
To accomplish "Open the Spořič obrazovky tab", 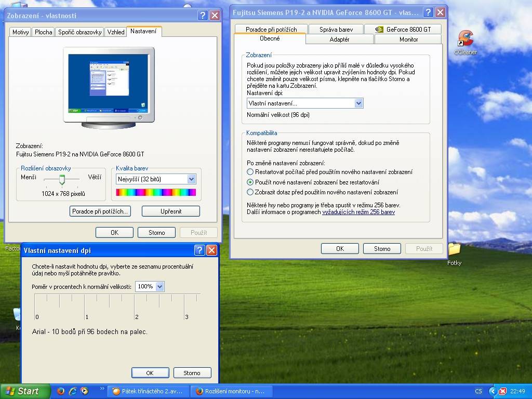I will coord(79,32).
